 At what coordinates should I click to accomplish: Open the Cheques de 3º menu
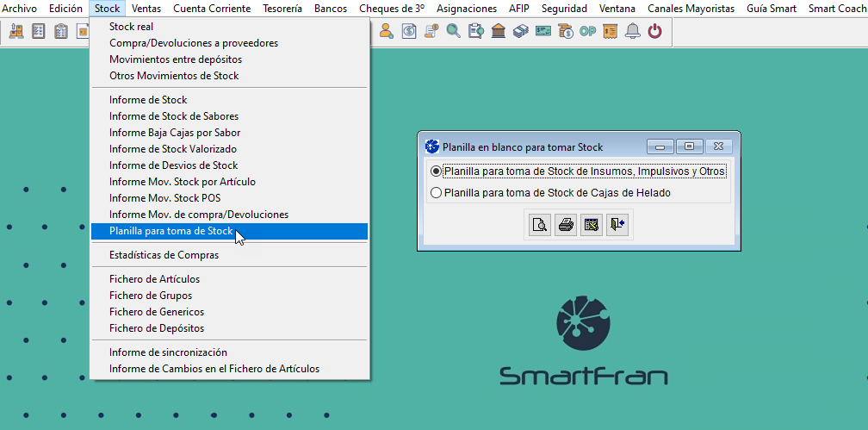(391, 9)
